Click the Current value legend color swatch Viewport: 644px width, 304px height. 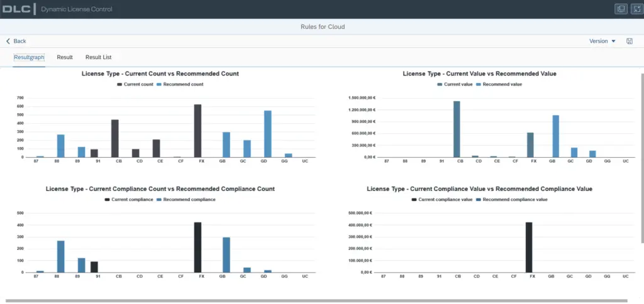point(440,84)
